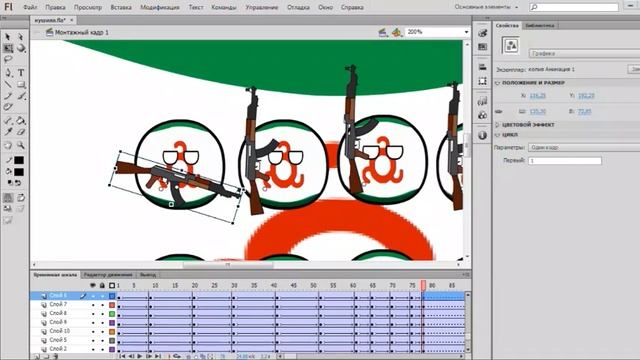
Task: Select the Rectangle tool
Action: pyautogui.click(x=21, y=84)
